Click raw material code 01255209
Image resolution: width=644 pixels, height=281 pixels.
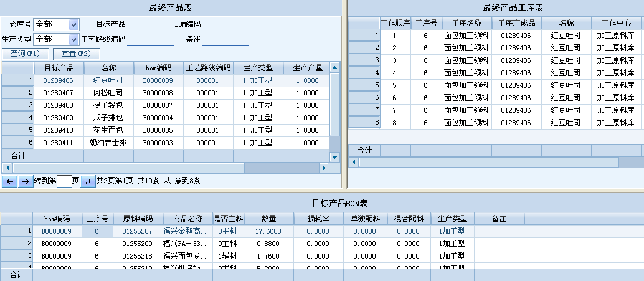[138, 244]
